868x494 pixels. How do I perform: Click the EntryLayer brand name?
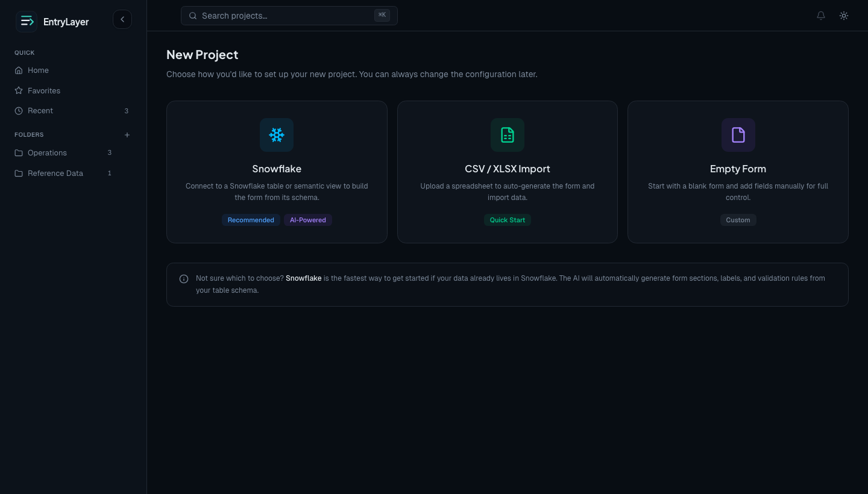[x=66, y=22]
